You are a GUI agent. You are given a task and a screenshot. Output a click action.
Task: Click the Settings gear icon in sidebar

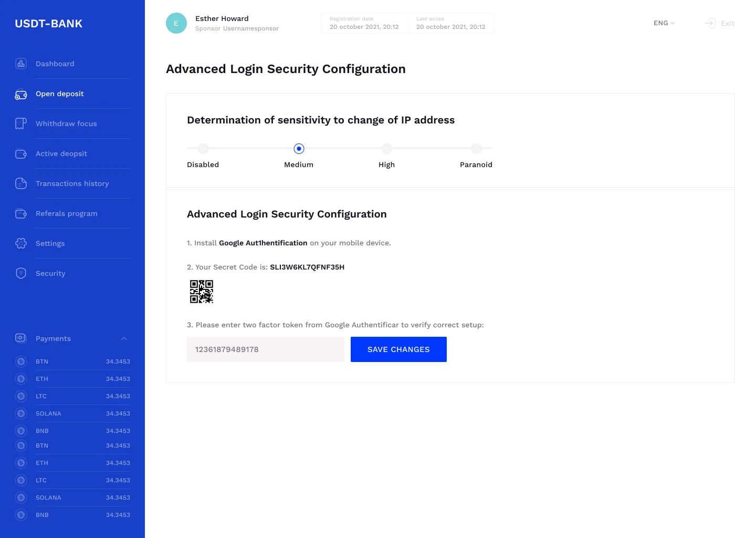(x=21, y=243)
